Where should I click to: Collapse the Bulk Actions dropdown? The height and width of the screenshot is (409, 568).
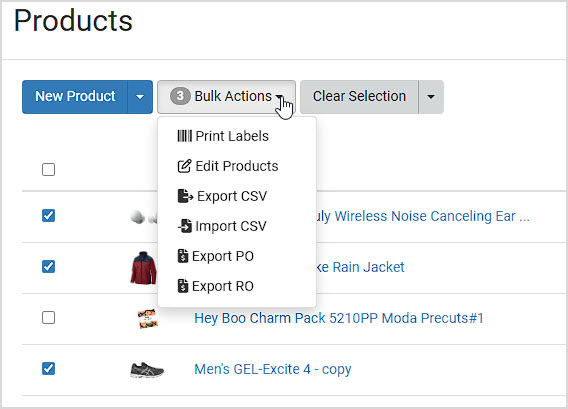coord(226,97)
